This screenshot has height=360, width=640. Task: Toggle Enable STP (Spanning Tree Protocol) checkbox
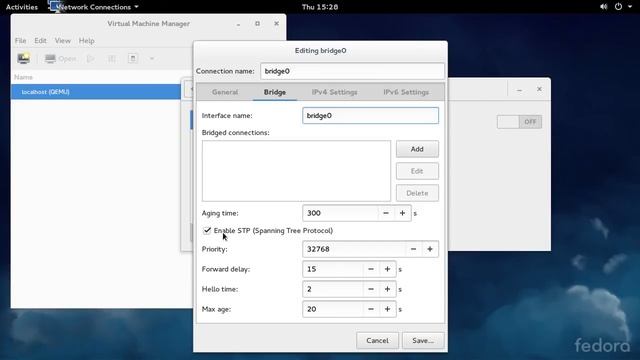207,231
